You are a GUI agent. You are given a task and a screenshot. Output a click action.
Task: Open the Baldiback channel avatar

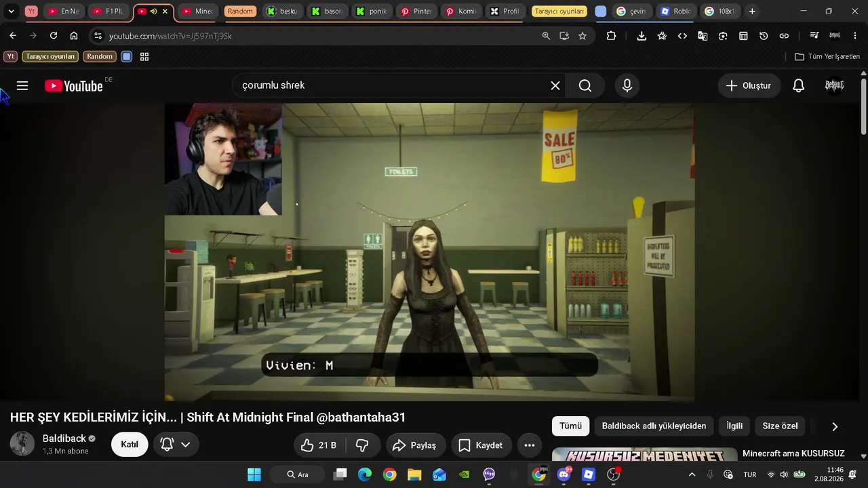[22, 444]
